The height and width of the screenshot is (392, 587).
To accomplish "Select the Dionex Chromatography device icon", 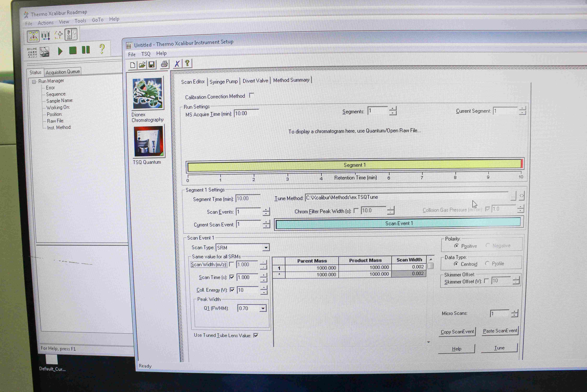I will [148, 94].
